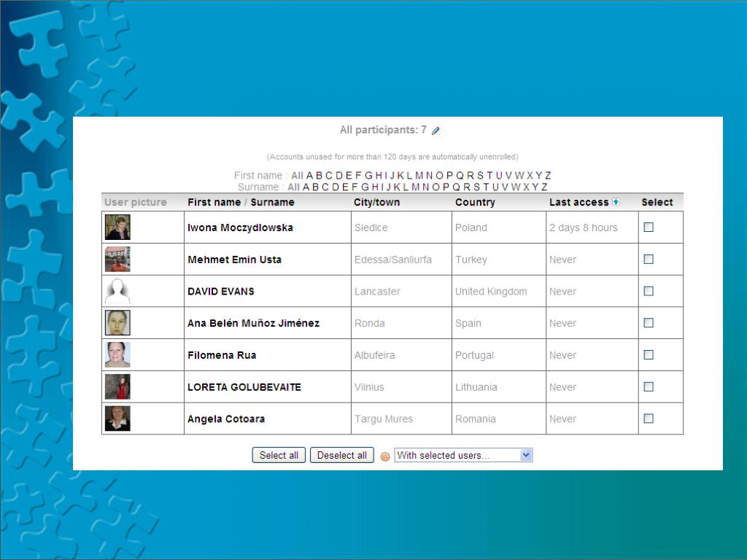Image resolution: width=747 pixels, height=560 pixels.
Task: Filter First name by All
Action: (298, 175)
